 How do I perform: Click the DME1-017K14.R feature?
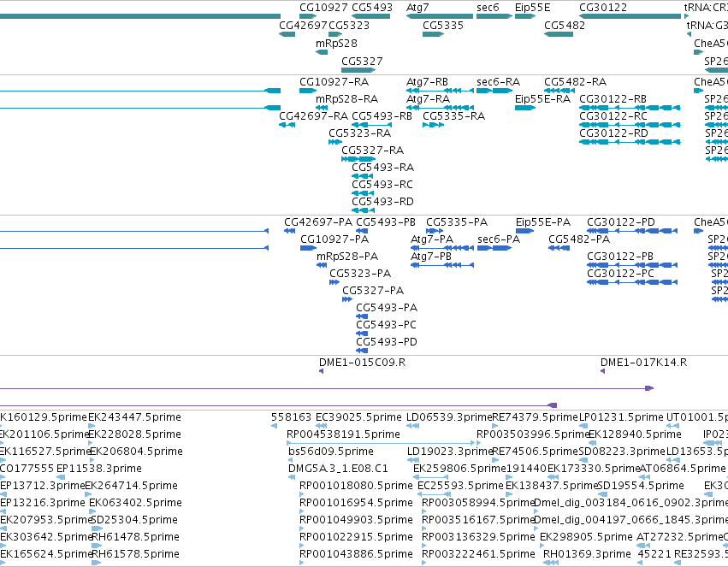[x=602, y=371]
